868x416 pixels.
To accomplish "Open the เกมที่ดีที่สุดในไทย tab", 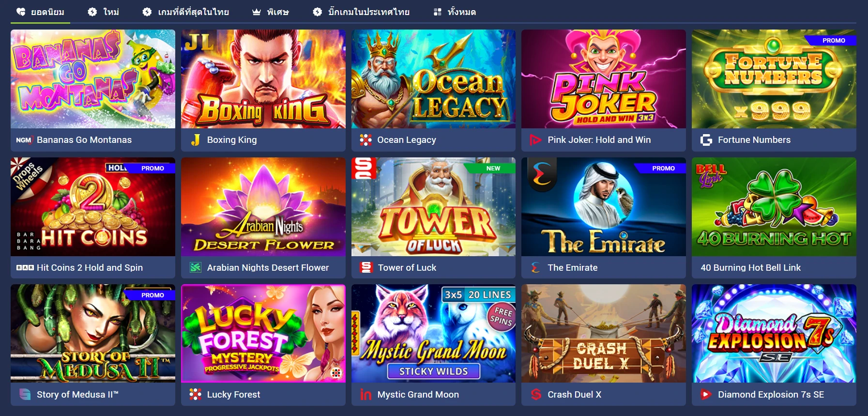I will point(186,12).
